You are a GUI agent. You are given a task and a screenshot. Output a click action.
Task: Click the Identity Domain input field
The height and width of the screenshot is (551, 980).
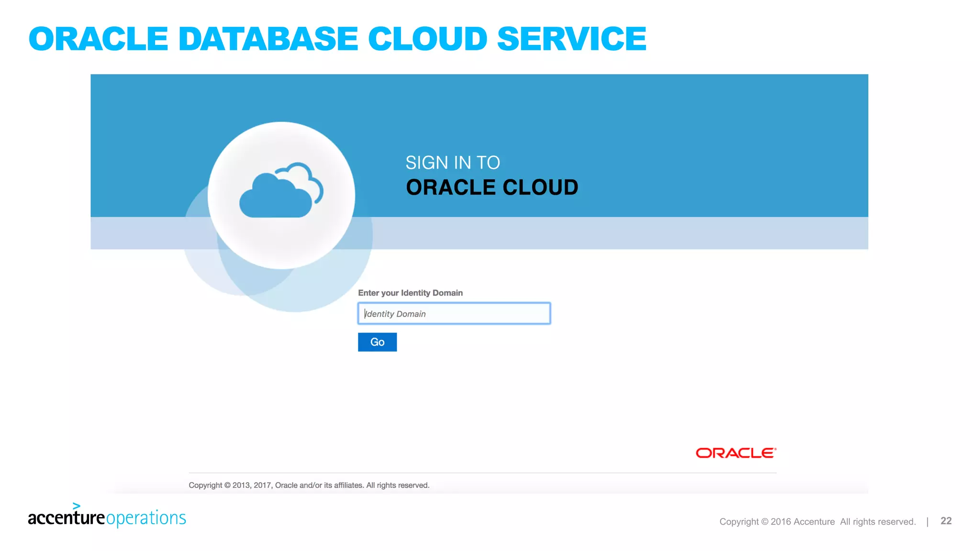pyautogui.click(x=454, y=313)
